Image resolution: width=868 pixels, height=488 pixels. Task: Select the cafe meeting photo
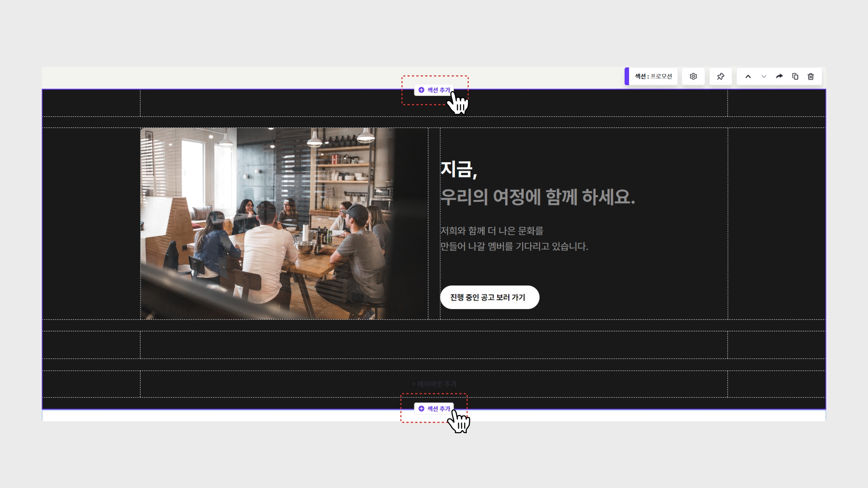pos(267,223)
